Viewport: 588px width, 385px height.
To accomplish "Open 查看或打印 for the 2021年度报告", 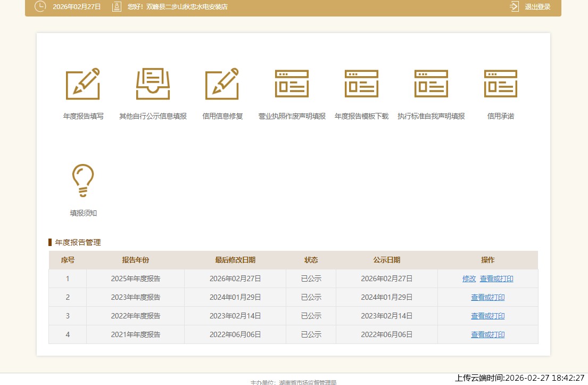I will 487,334.
